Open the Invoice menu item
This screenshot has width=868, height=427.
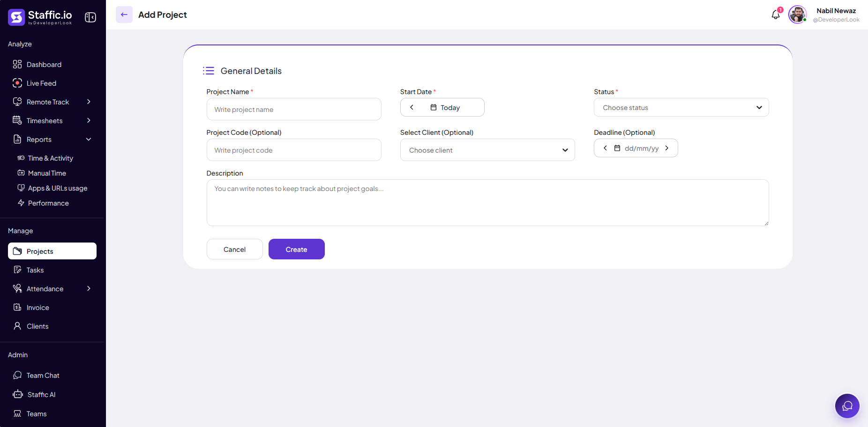(52, 307)
